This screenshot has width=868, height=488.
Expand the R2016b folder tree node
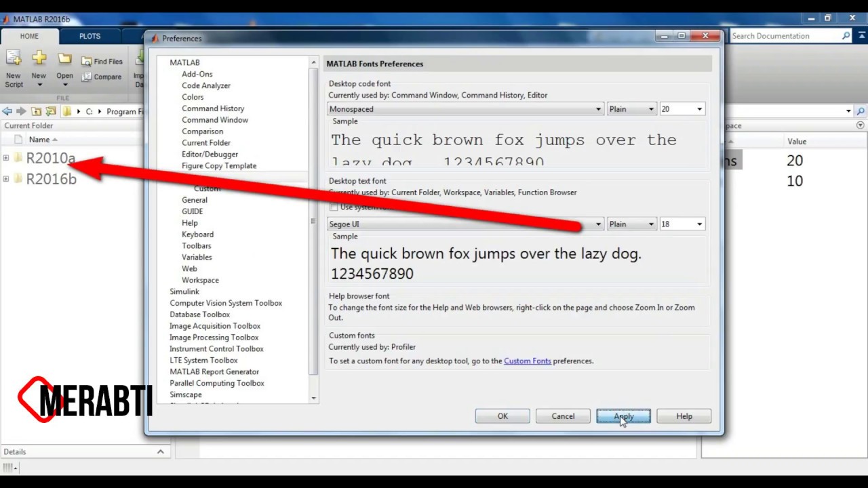click(6, 179)
